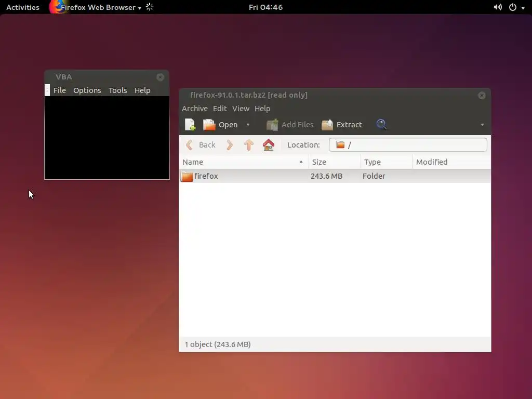Close the firefox-91.0.1.tar.bz2 archive window
The image size is (532, 399).
[482, 96]
